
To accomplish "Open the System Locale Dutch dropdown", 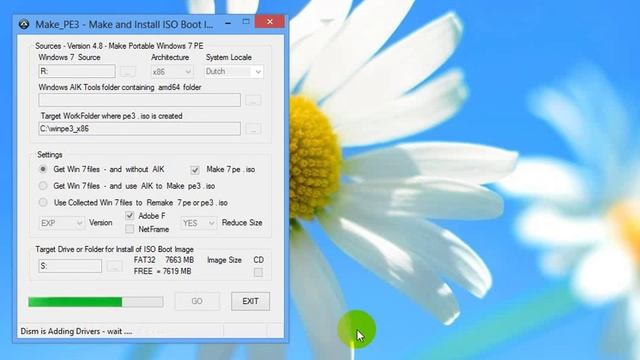I will (233, 72).
